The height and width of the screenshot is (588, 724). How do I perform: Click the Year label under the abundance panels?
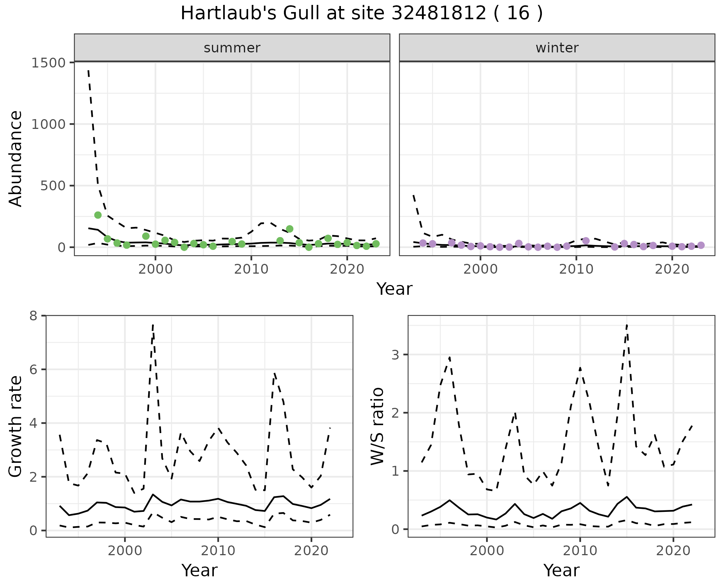(394, 289)
